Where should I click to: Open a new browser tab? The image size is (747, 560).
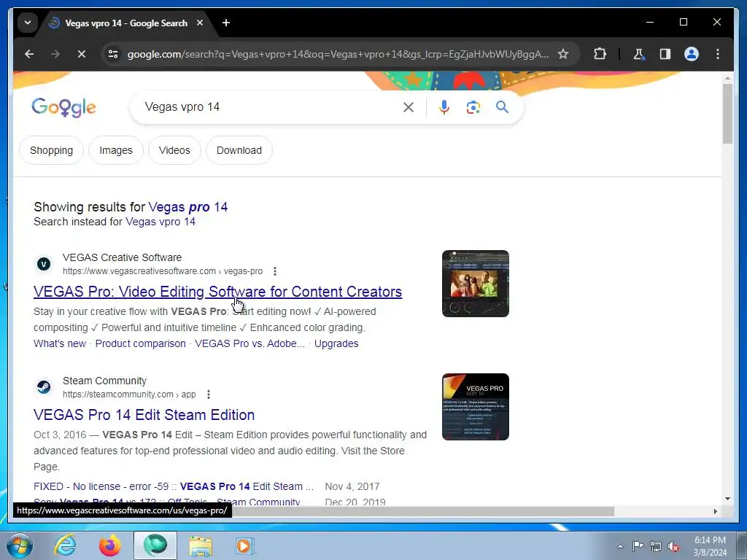point(226,23)
